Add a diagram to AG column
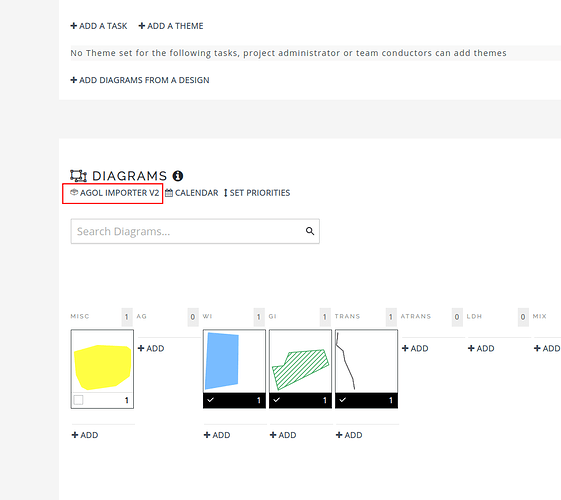The width and height of the screenshot is (561, 500). click(151, 348)
